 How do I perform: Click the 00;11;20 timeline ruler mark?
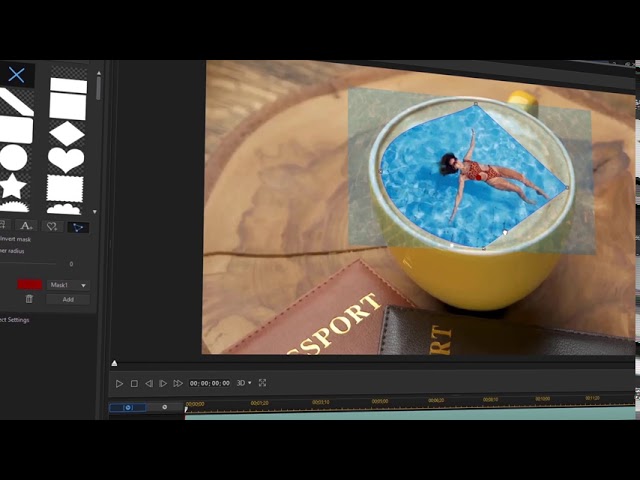pyautogui.click(x=592, y=398)
